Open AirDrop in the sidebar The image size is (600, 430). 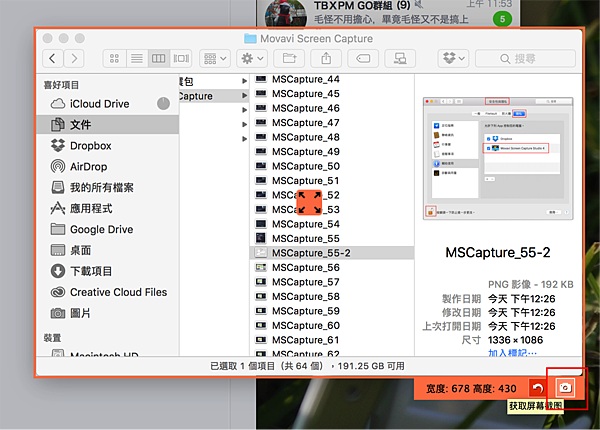(108, 166)
